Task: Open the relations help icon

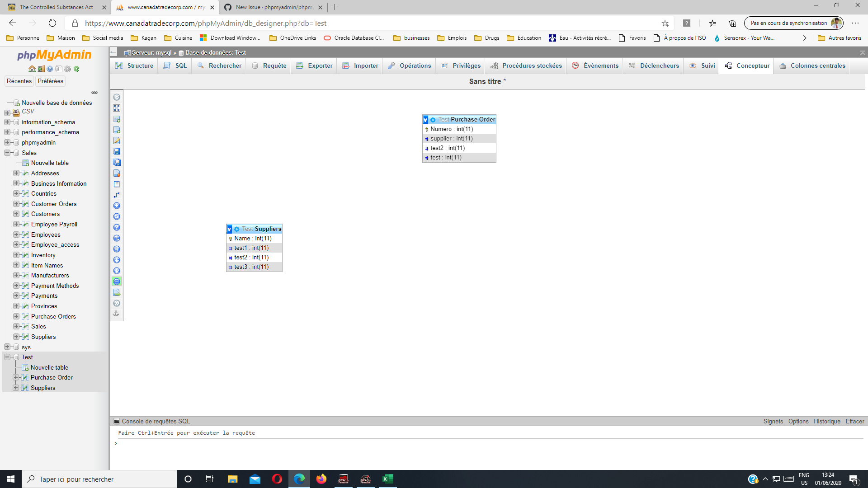Action: (117, 227)
